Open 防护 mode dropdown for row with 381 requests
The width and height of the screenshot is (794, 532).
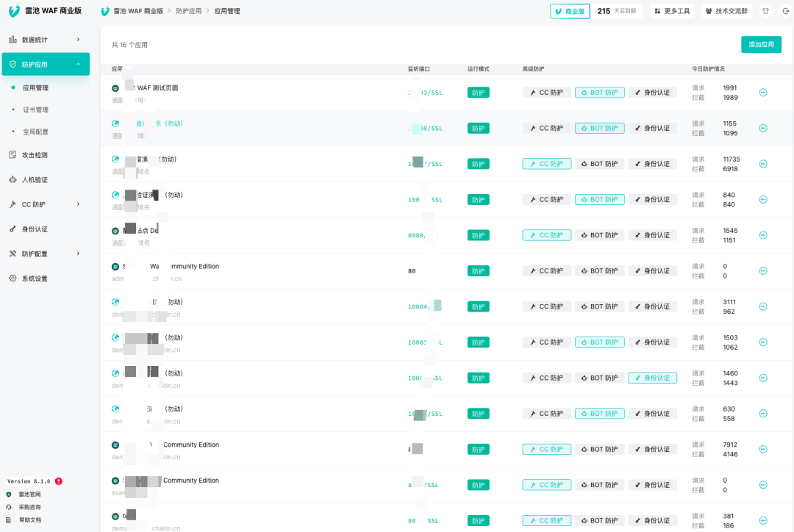pyautogui.click(x=478, y=521)
